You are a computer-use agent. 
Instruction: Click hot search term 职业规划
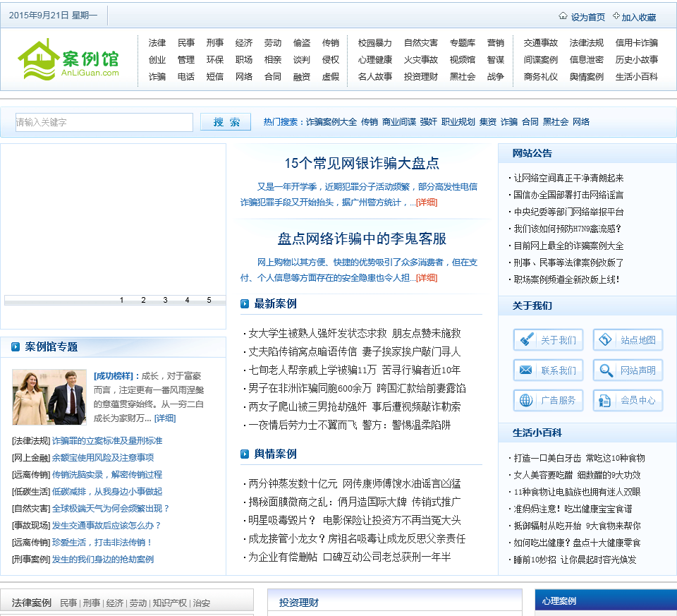[x=458, y=122]
